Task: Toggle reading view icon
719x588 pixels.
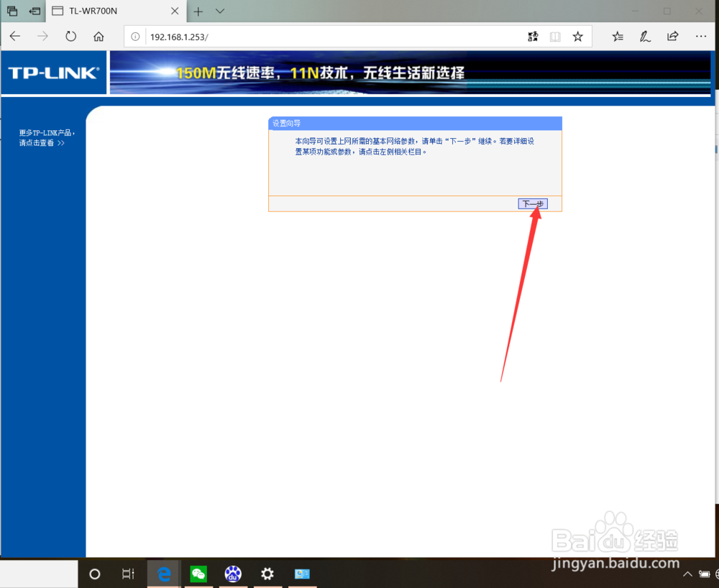Action: pos(555,37)
